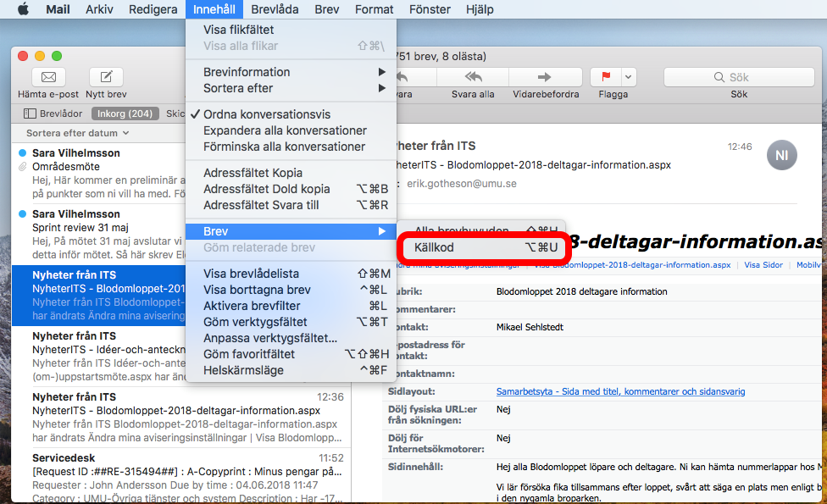Open the Sprint review 31 maj message
Screen dimensions: 827x504
99,235
